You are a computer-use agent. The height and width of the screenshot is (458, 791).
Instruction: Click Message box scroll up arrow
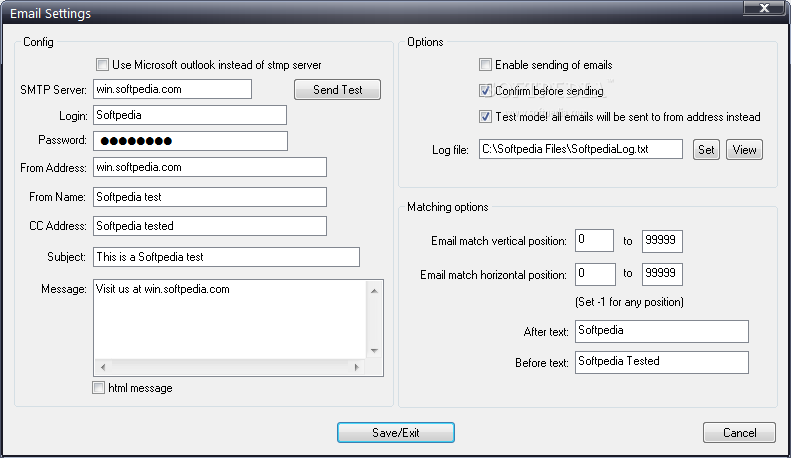(374, 291)
